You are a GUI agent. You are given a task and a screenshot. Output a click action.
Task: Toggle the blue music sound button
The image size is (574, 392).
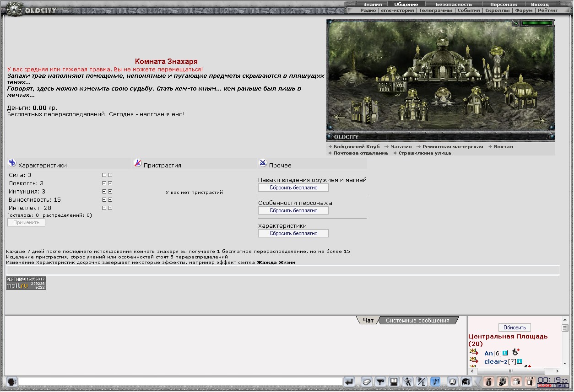pyautogui.click(x=436, y=381)
